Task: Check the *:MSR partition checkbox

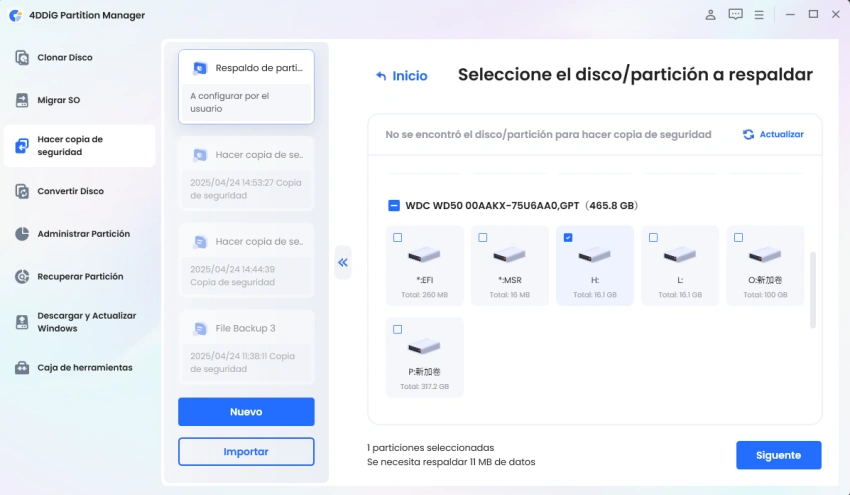Action: coord(482,237)
